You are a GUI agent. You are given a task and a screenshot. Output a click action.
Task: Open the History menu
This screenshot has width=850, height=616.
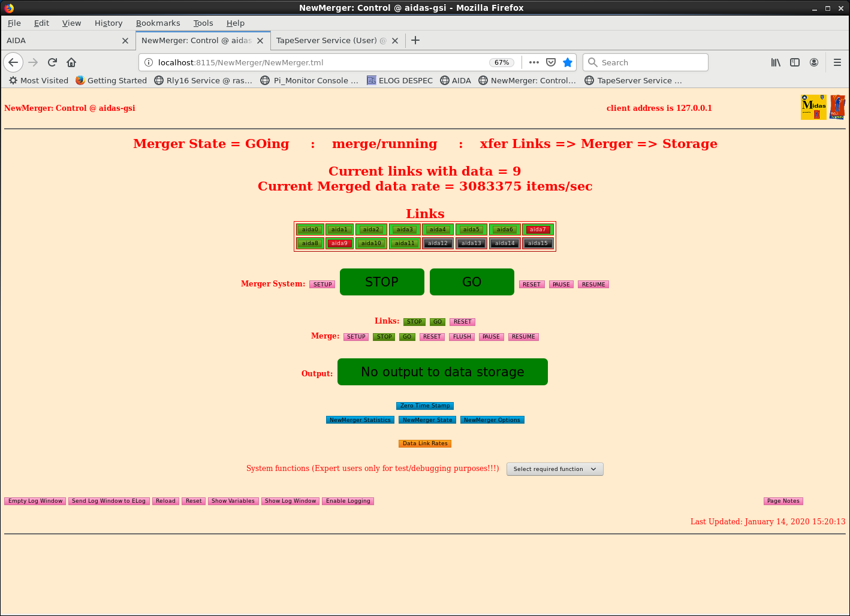(108, 23)
